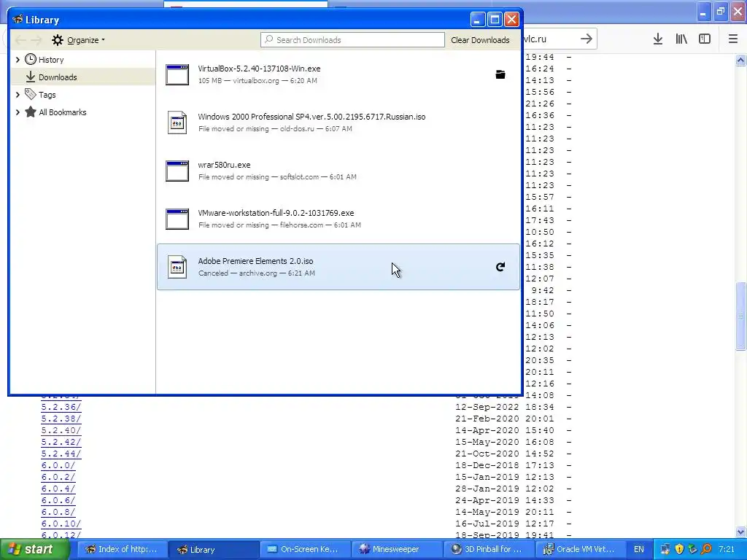Open the Organize dropdown menu

[79, 40]
